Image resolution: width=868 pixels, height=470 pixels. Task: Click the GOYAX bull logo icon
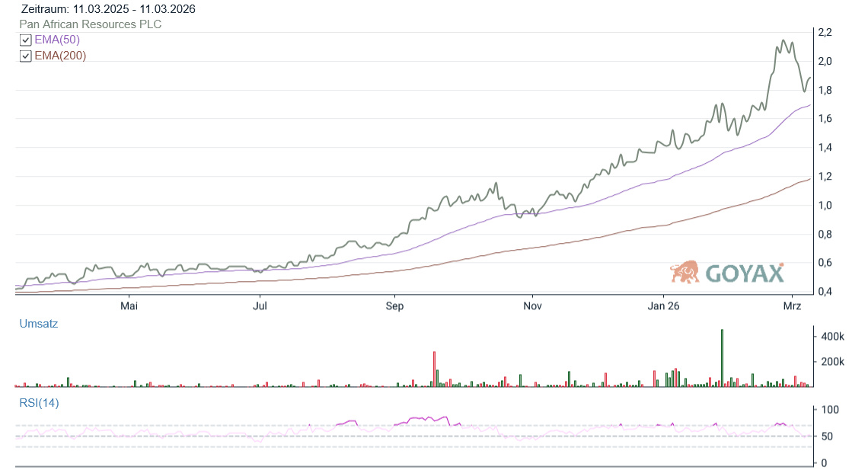(x=685, y=272)
